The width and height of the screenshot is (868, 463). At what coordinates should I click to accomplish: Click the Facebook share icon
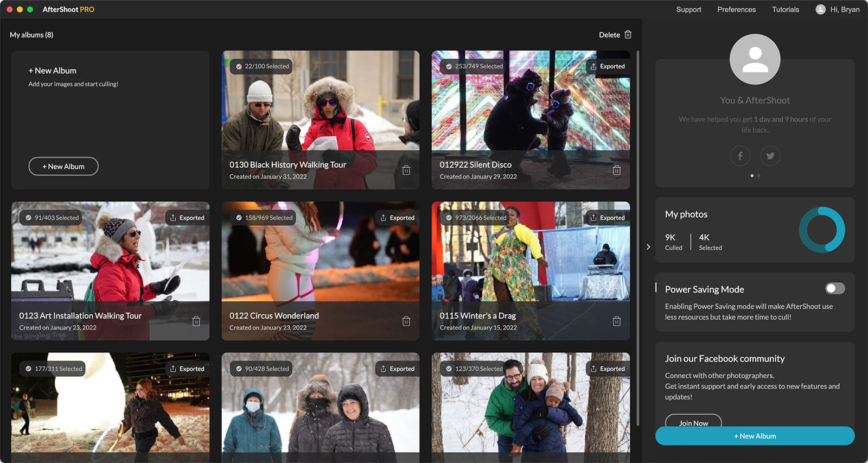(x=740, y=156)
